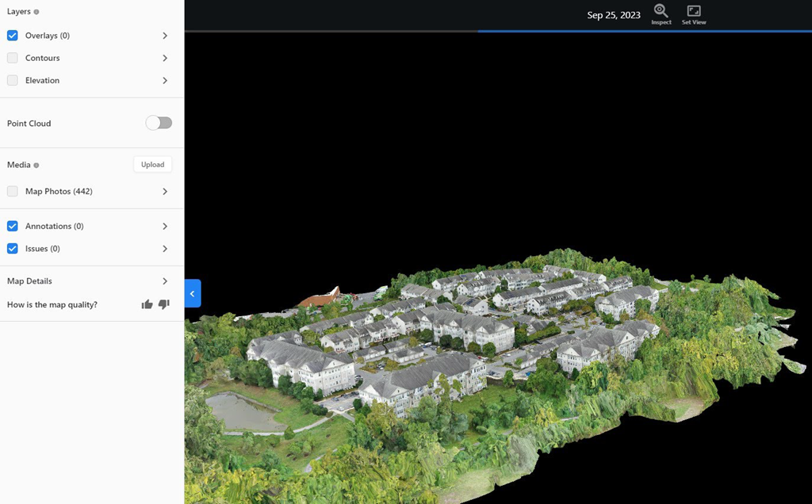Click the thumbs down map quality icon
The height and width of the screenshot is (504, 812).
coord(164,304)
